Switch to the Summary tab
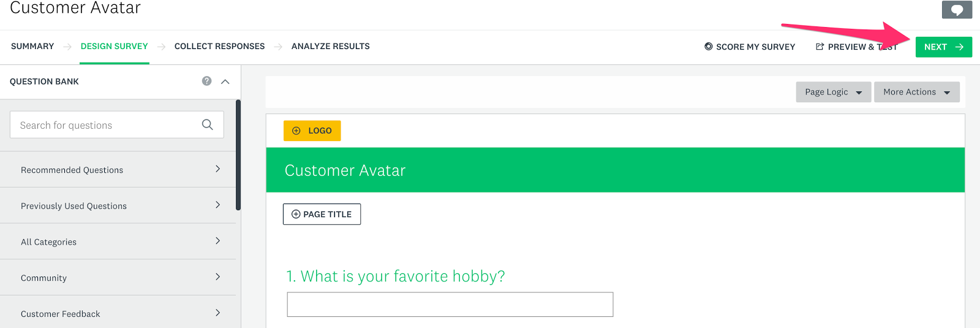The image size is (980, 328). coord(32,46)
